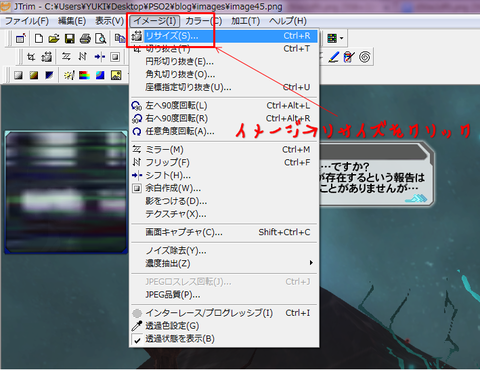480x370 pixels.
Task: Click the resize icon in the second toolbar row
Action: click(x=47, y=57)
